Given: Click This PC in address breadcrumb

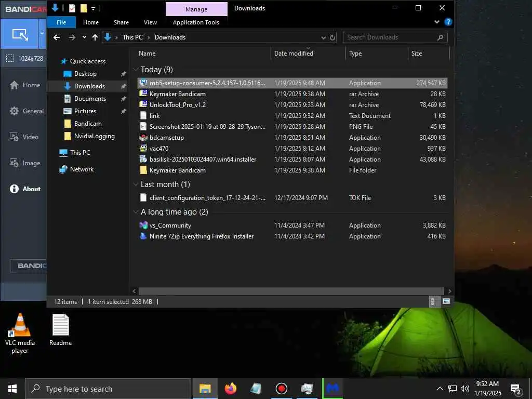Looking at the screenshot, I should coord(132,37).
